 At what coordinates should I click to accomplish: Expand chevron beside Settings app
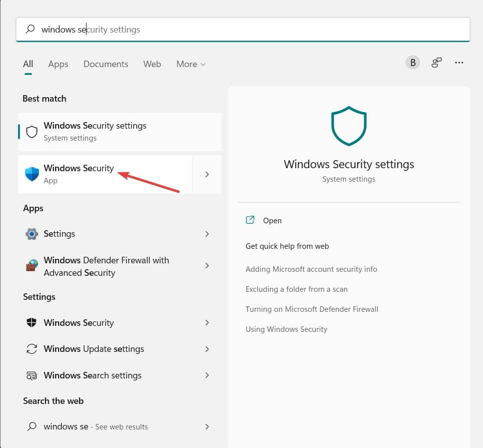(x=207, y=234)
